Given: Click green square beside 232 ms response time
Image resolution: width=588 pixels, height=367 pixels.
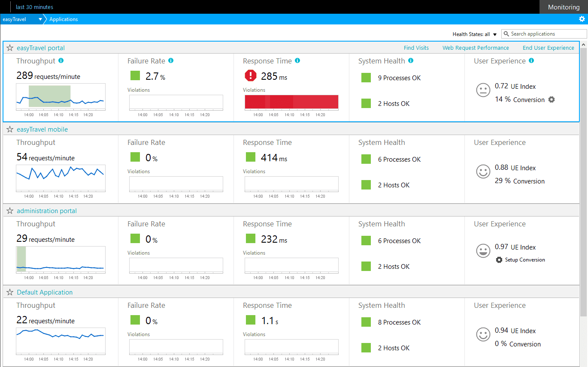Looking at the screenshot, I should click(x=251, y=238).
